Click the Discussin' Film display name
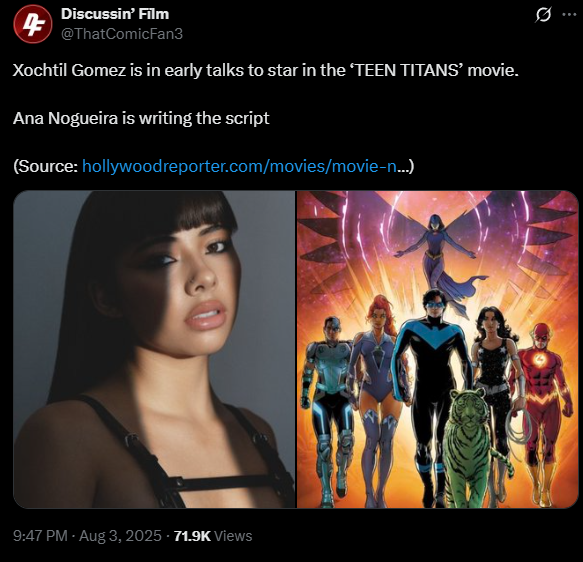This screenshot has width=583, height=562. pos(115,14)
